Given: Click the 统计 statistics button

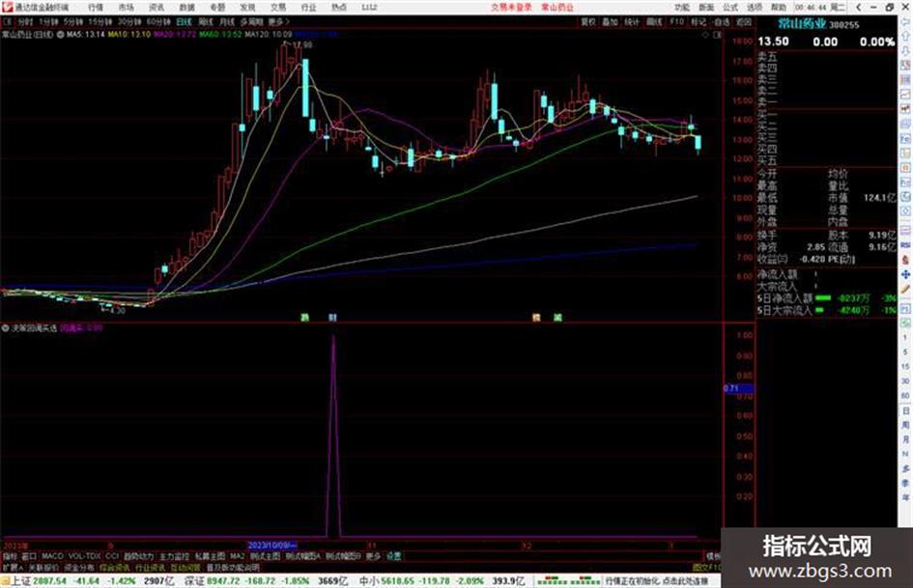Looking at the screenshot, I should point(632,21).
